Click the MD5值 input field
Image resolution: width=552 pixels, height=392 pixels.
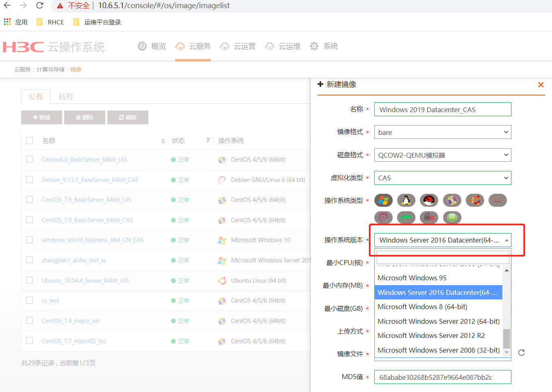tap(443, 377)
